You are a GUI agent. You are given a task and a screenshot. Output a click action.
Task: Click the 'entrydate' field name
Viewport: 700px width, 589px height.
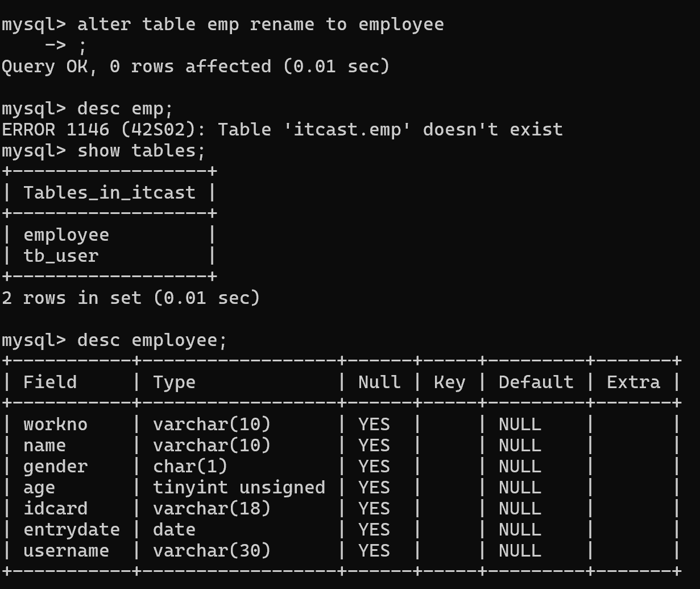click(x=72, y=529)
